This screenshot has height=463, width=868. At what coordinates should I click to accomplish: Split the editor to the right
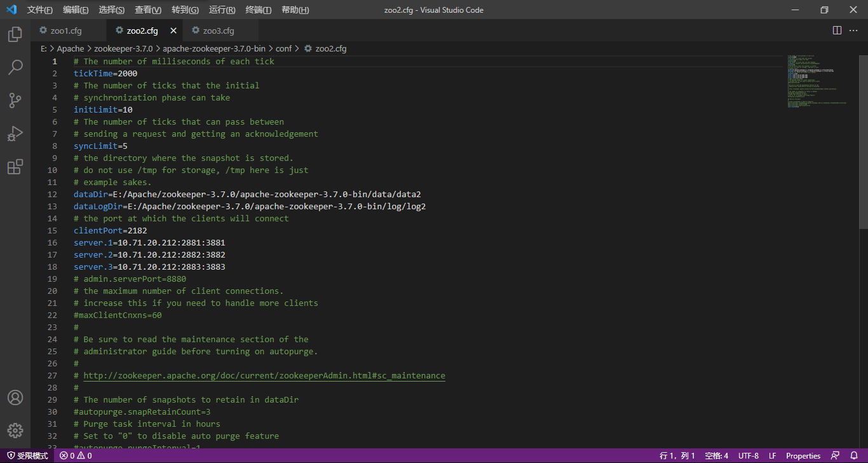pos(837,31)
